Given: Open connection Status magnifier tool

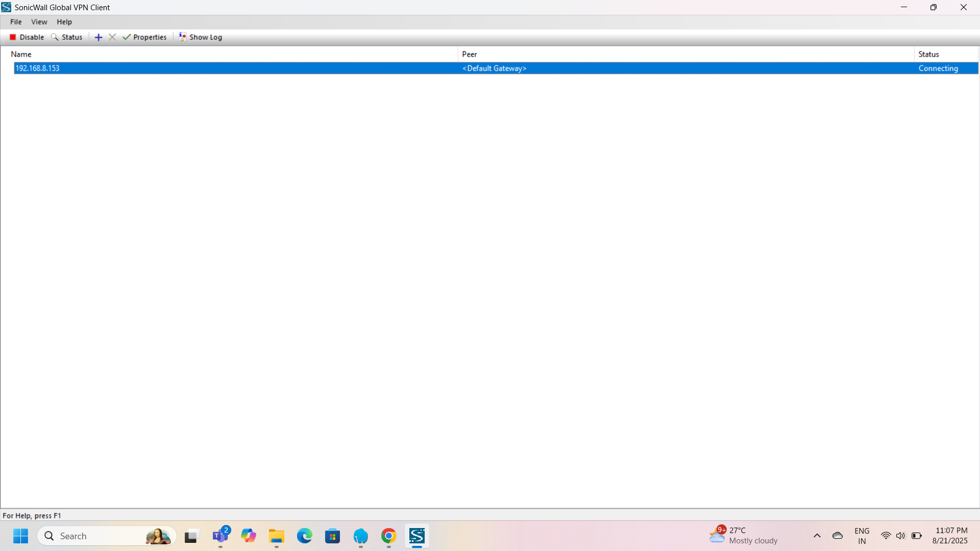Looking at the screenshot, I should [55, 37].
